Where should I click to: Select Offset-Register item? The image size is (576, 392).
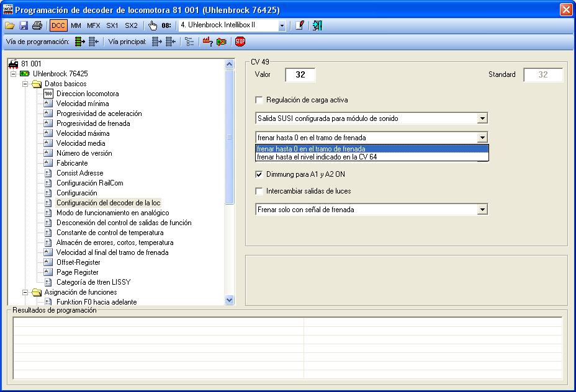coord(78,262)
